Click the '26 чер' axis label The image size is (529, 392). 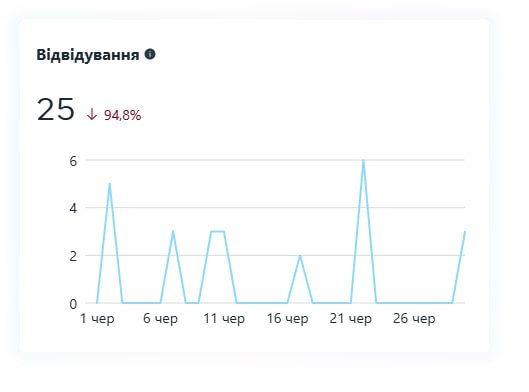click(x=414, y=318)
